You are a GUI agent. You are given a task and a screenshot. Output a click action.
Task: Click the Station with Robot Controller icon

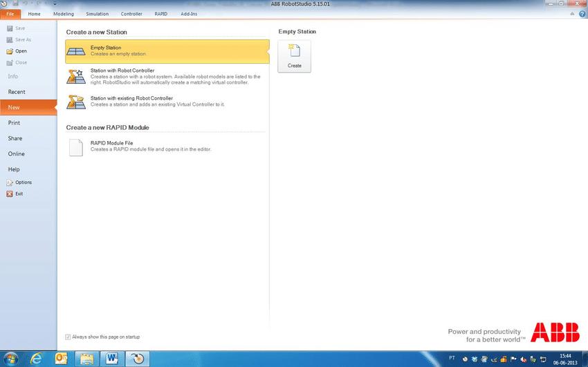click(x=76, y=77)
